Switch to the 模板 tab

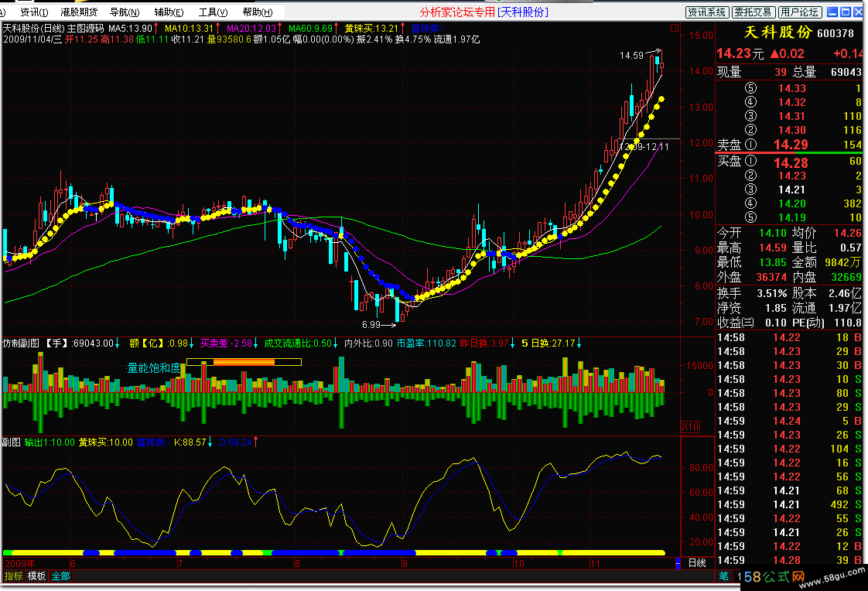[36, 576]
